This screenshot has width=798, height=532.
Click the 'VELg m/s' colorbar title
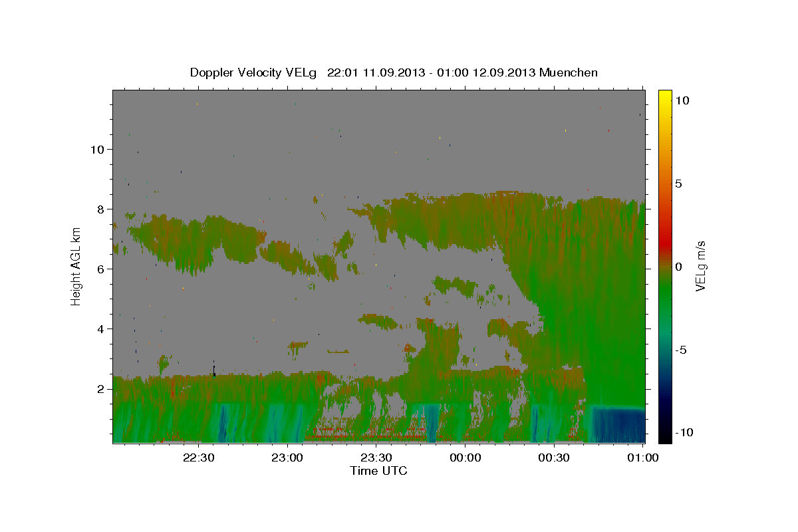pyautogui.click(x=701, y=267)
